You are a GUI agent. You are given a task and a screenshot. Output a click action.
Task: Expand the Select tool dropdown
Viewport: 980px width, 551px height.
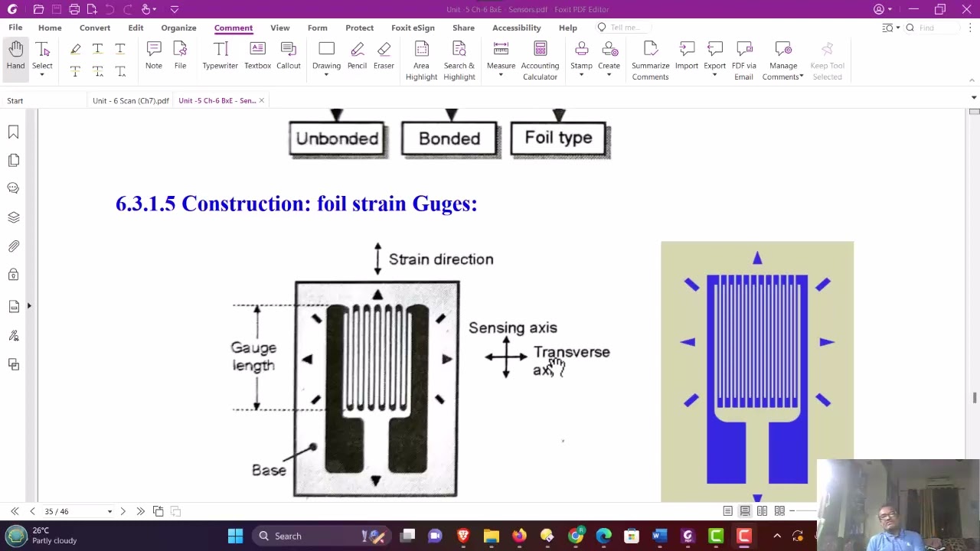(42, 75)
